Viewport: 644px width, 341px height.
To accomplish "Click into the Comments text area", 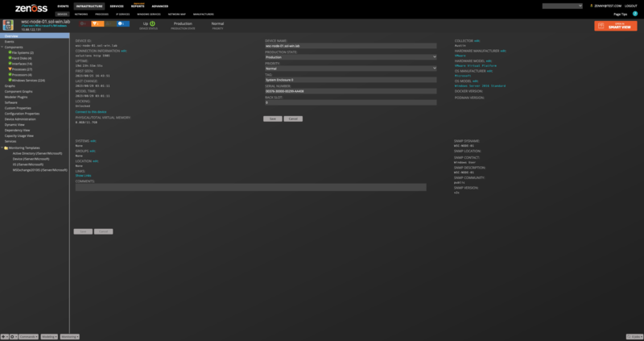I will tap(250, 187).
